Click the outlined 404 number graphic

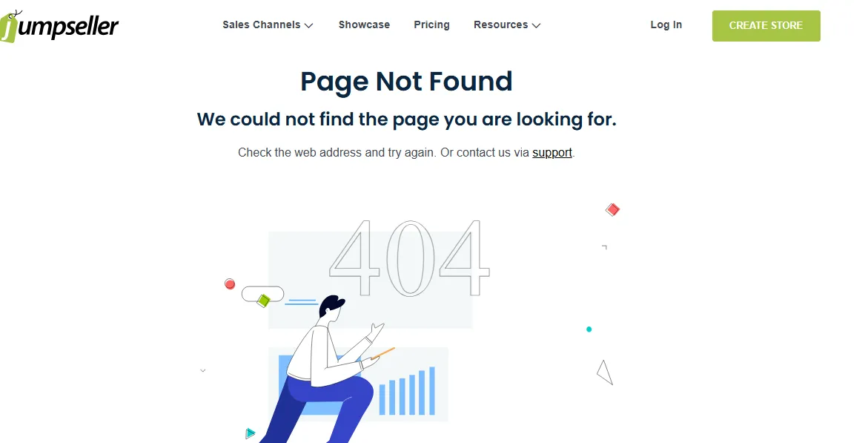tap(410, 258)
